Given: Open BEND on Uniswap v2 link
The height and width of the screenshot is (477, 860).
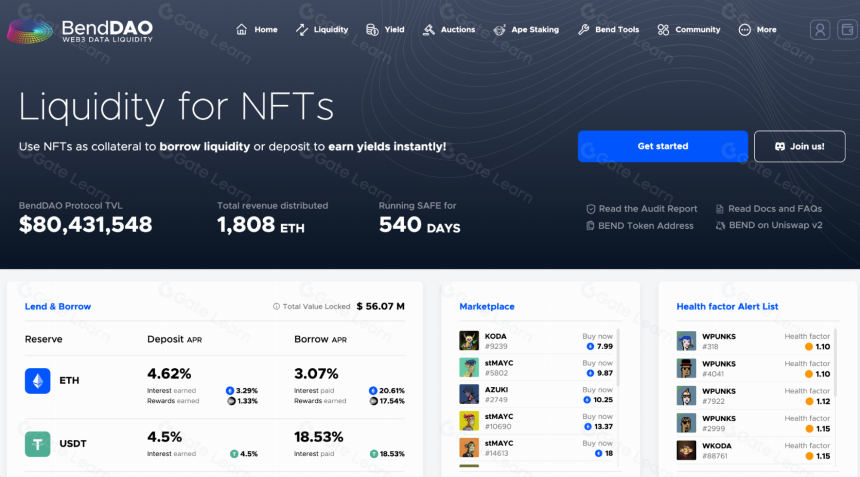Looking at the screenshot, I should click(768, 225).
